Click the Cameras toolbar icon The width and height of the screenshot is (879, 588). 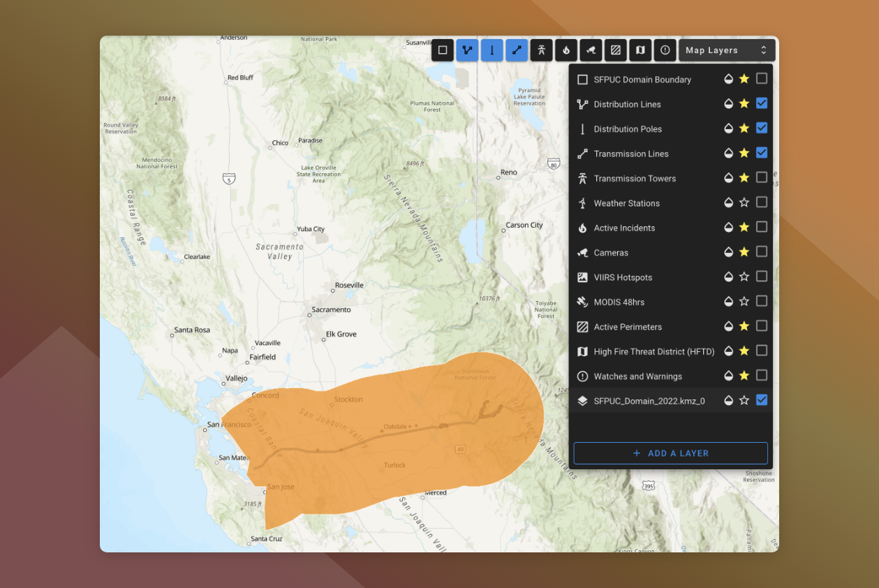[x=591, y=50]
